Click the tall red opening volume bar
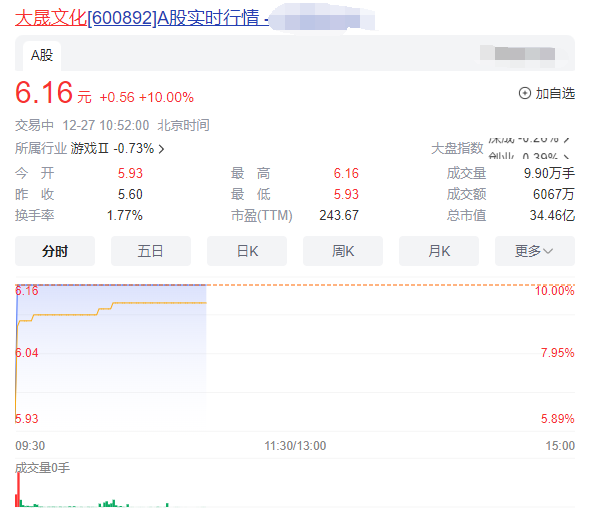602x519 pixels. [x=18, y=489]
